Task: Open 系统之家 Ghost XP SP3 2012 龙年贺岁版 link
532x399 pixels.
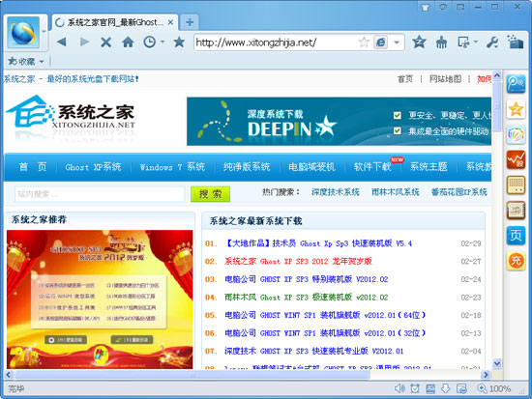Action: pos(298,262)
